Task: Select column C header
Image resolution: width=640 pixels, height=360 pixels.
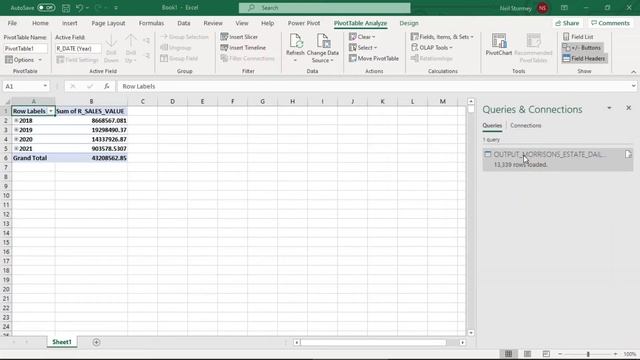Action: 142,101
